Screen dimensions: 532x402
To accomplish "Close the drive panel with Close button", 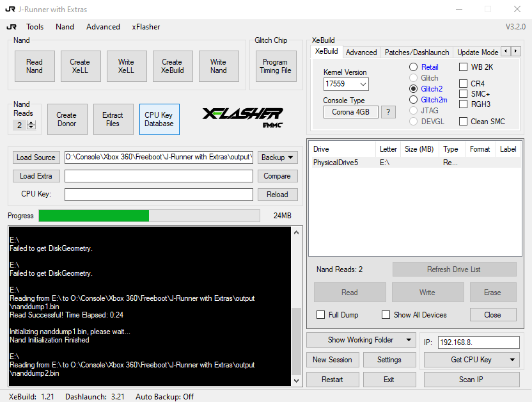I will tap(493, 315).
